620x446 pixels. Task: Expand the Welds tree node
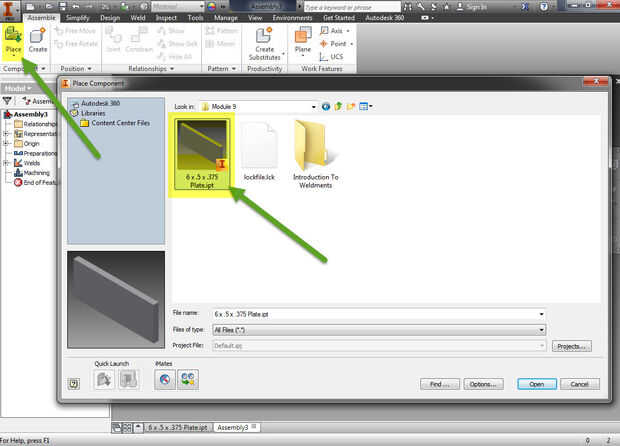[x=6, y=163]
